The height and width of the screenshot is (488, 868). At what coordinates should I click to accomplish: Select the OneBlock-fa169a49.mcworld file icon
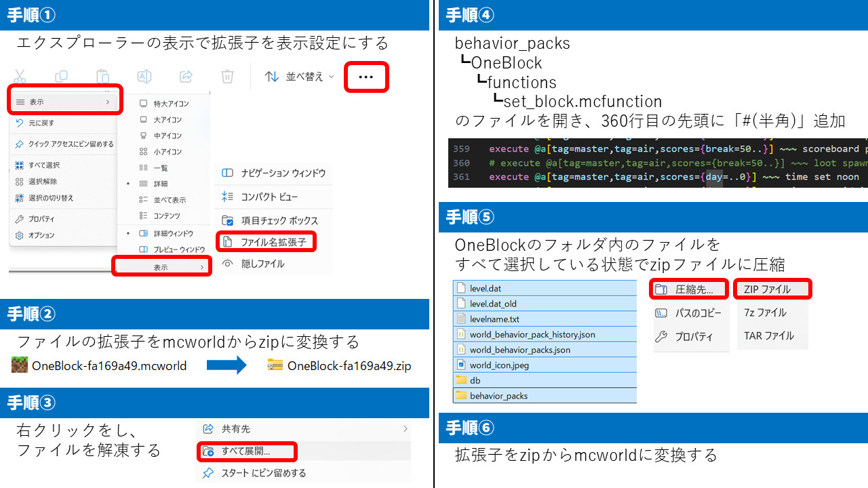(20, 365)
